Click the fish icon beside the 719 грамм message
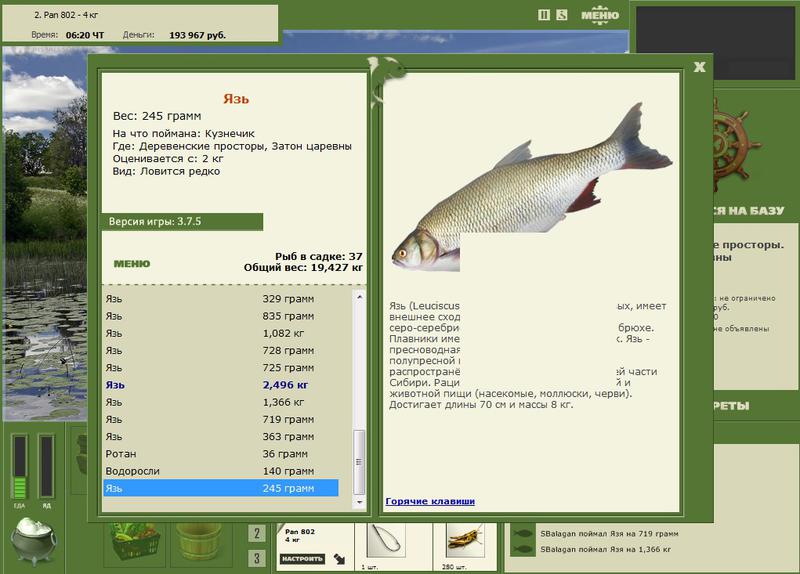 point(522,534)
